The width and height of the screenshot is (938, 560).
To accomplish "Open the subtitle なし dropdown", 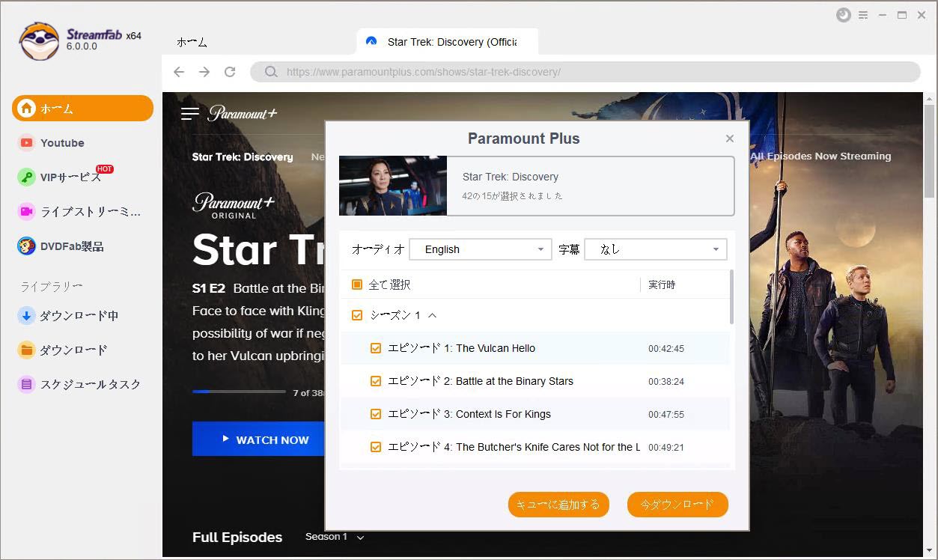I will tap(655, 249).
